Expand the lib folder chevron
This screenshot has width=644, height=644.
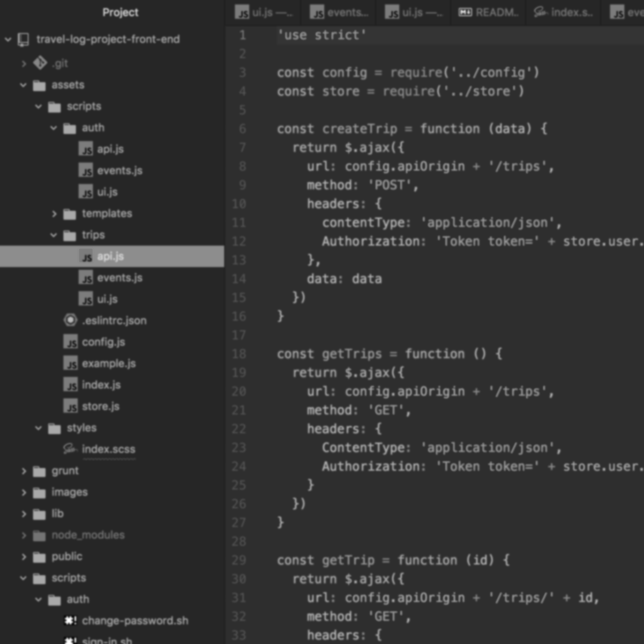click(24, 514)
